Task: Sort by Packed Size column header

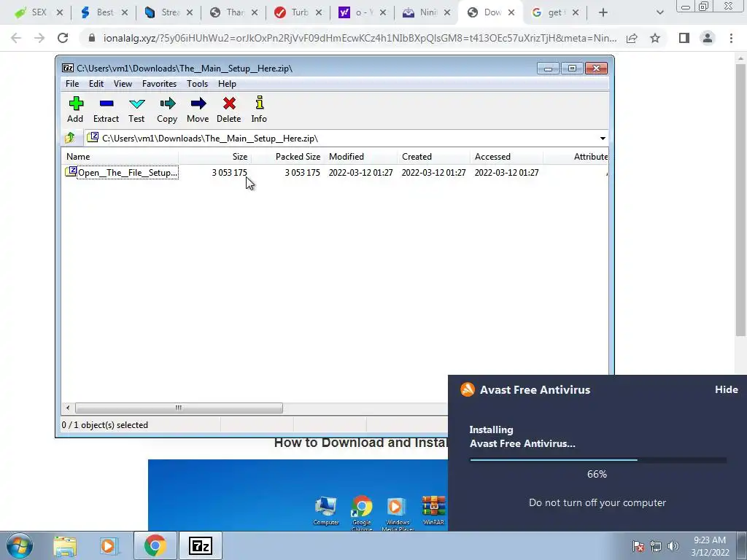Action: 287,157
